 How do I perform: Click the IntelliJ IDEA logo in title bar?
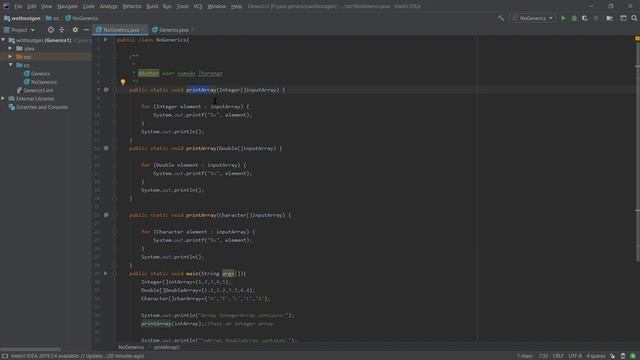pos(6,6)
